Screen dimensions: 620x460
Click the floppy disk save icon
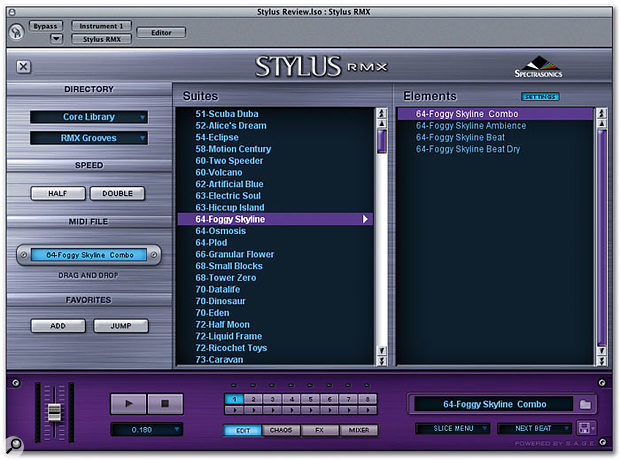[x=585, y=428]
